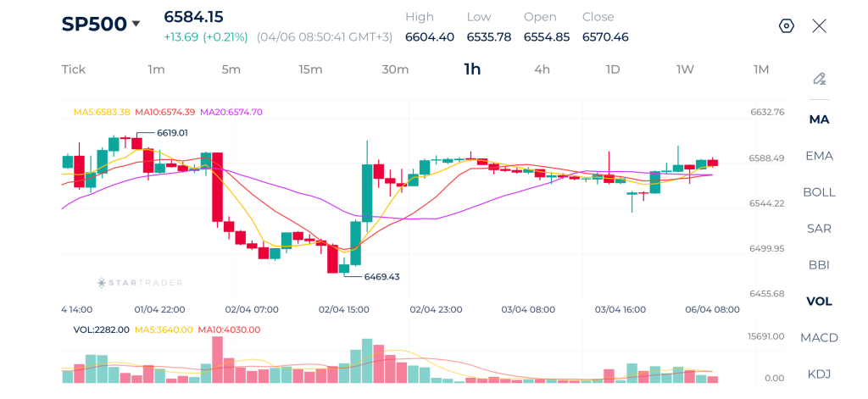
Task: Click the 6469.43 low candlestick marker
Action: (x=381, y=277)
